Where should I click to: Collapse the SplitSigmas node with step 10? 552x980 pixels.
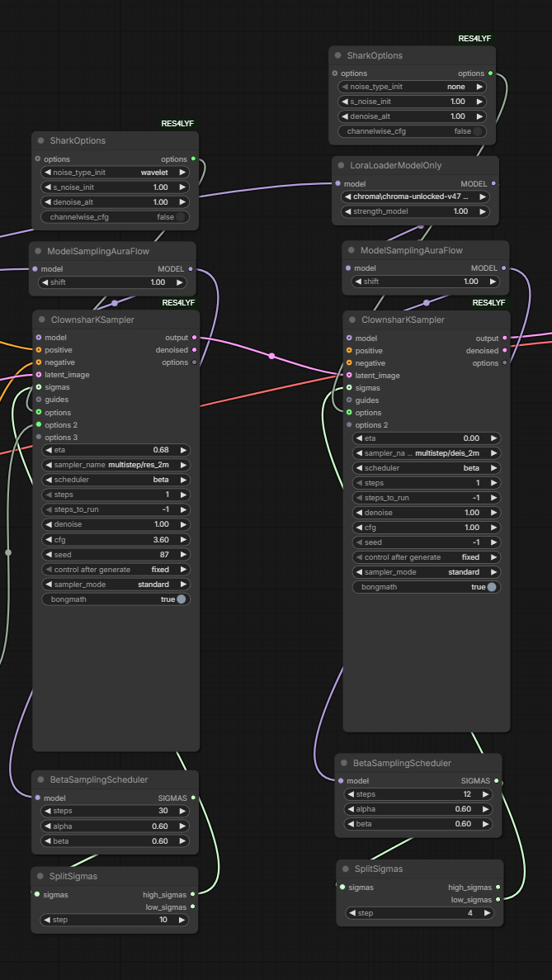click(40, 876)
